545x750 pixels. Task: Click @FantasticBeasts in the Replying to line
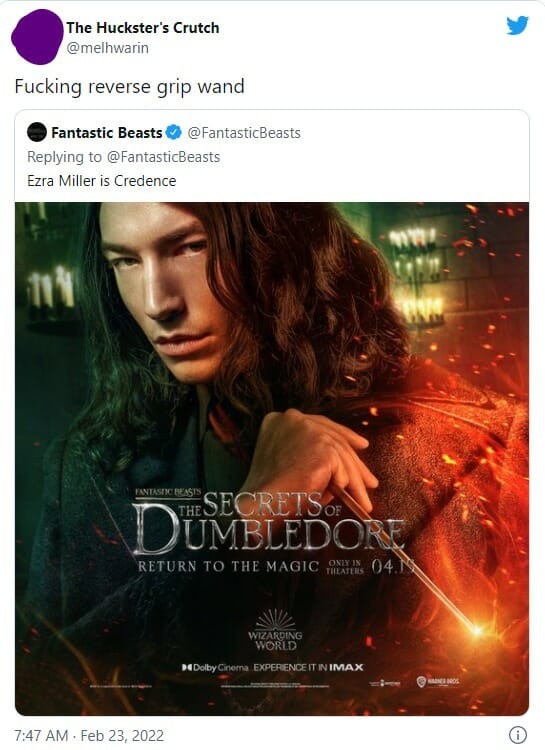[x=163, y=157]
